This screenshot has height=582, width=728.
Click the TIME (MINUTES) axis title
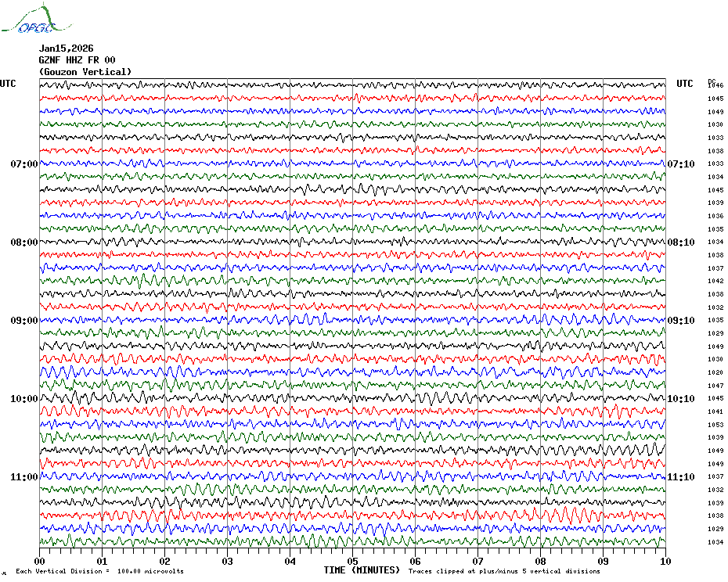point(362,570)
